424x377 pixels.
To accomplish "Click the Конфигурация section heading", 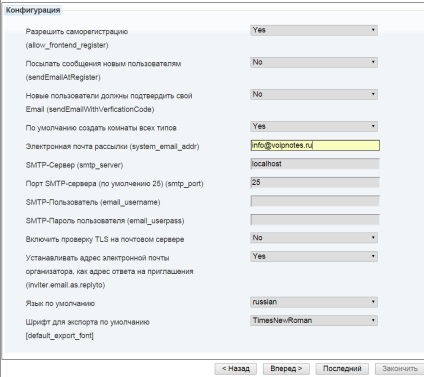I will pos(33,10).
